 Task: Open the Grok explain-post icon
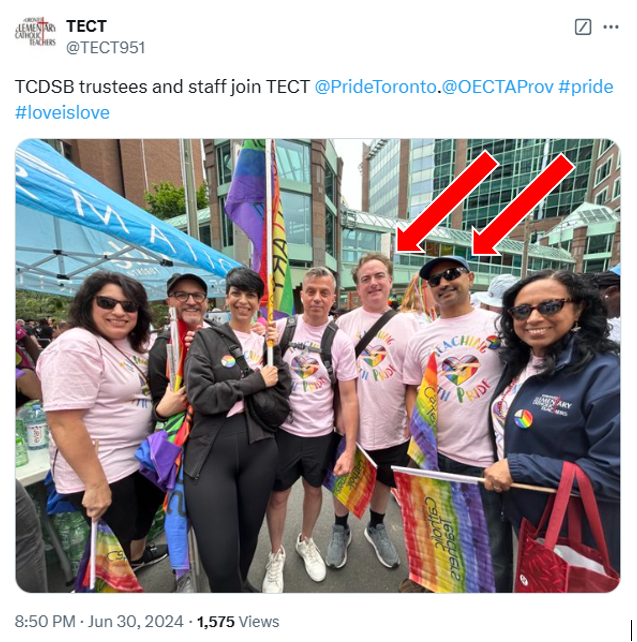click(x=583, y=27)
